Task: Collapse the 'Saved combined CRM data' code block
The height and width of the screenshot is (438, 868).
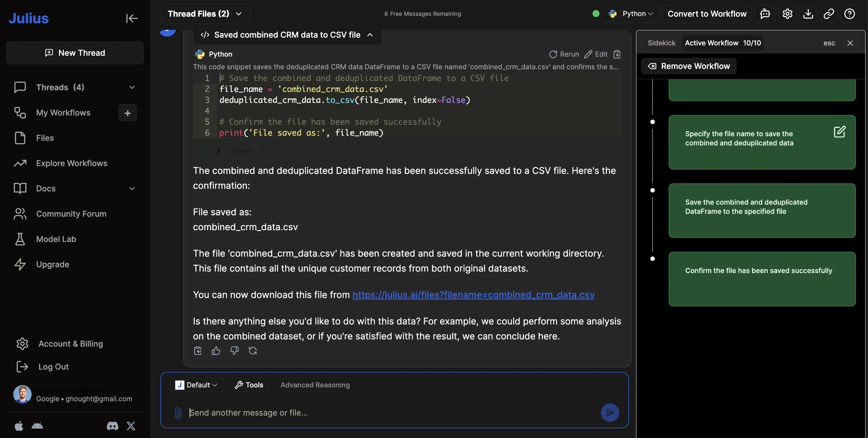Action: pyautogui.click(x=370, y=35)
